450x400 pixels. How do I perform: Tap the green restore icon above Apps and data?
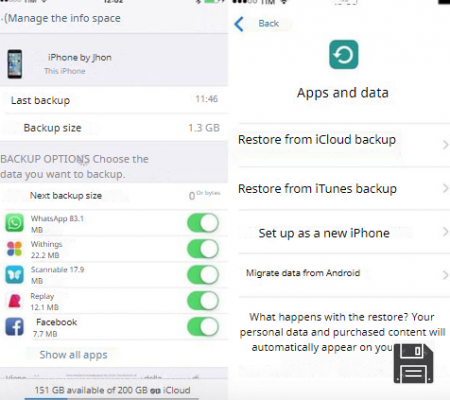click(344, 55)
